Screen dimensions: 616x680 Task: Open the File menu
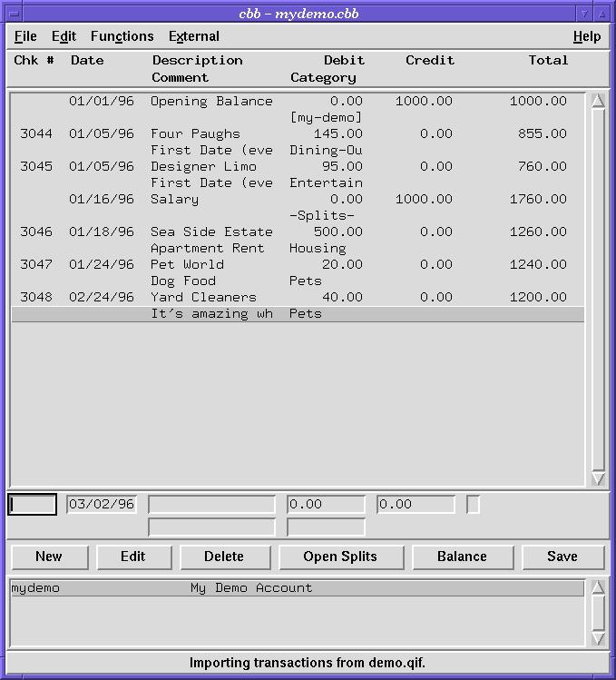point(25,36)
